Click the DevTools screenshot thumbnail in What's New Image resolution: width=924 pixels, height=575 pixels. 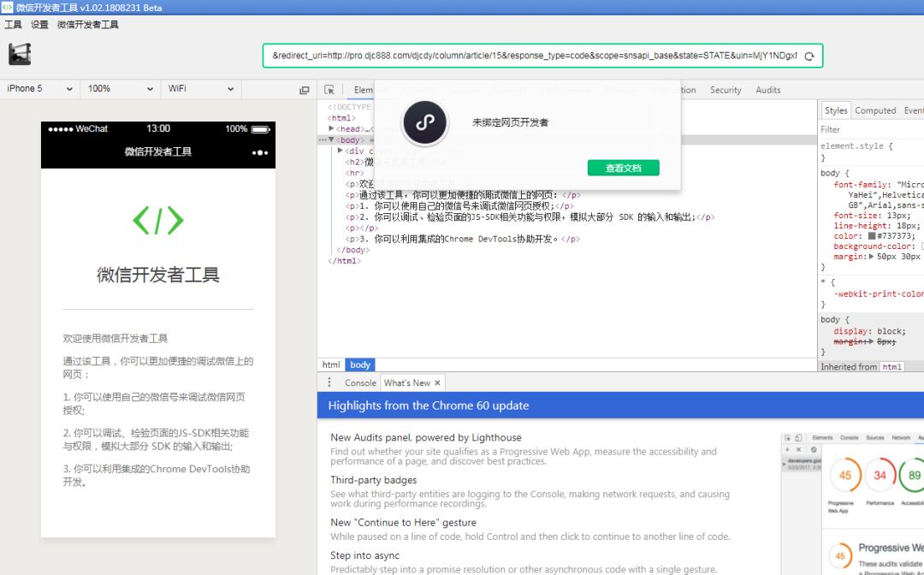tap(852, 504)
